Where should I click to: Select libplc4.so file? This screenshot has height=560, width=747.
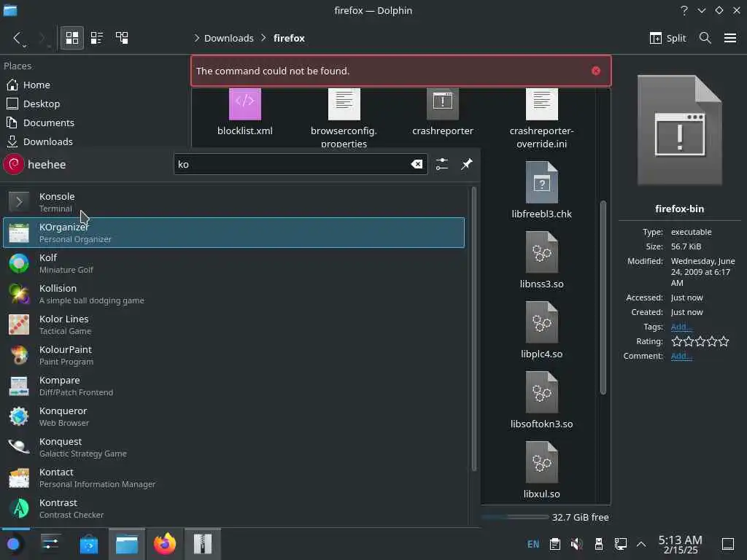(542, 330)
